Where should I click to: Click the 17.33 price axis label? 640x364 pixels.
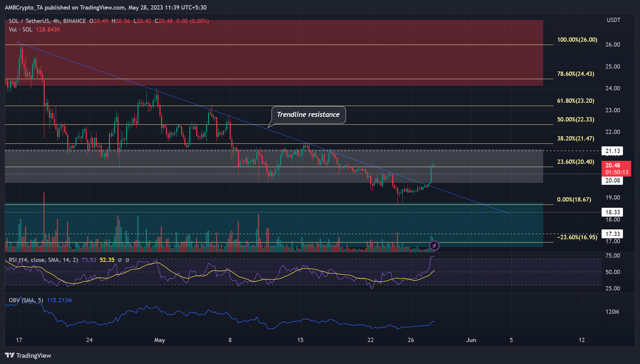click(612, 234)
